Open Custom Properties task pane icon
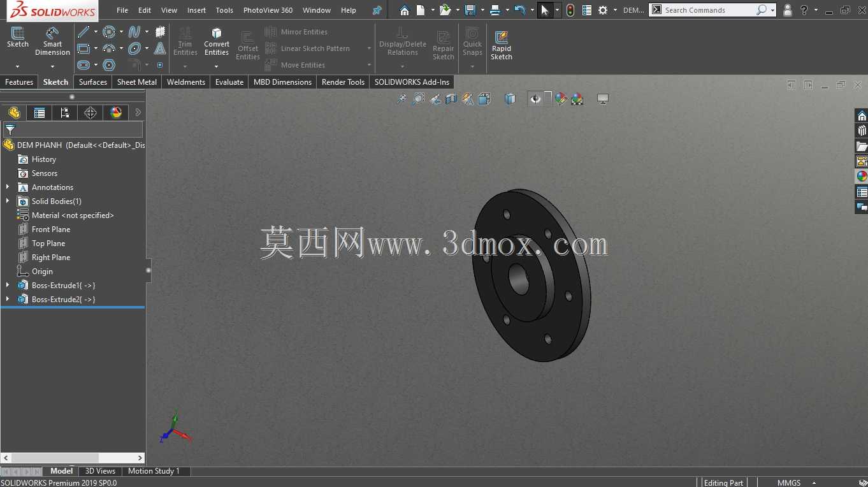Viewport: 868px width, 487px height. click(862, 192)
